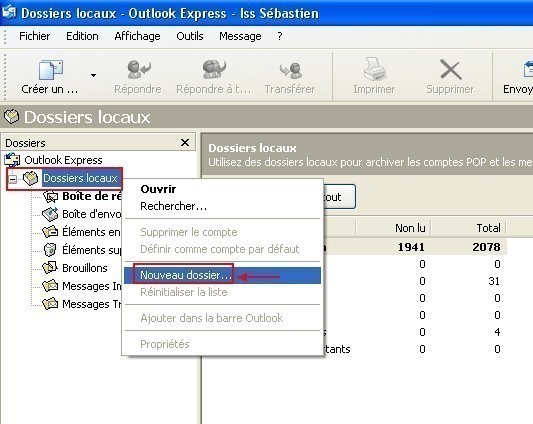Choose Rechercher... in context menu
Screen dimensions: 533x424
(222, 206)
